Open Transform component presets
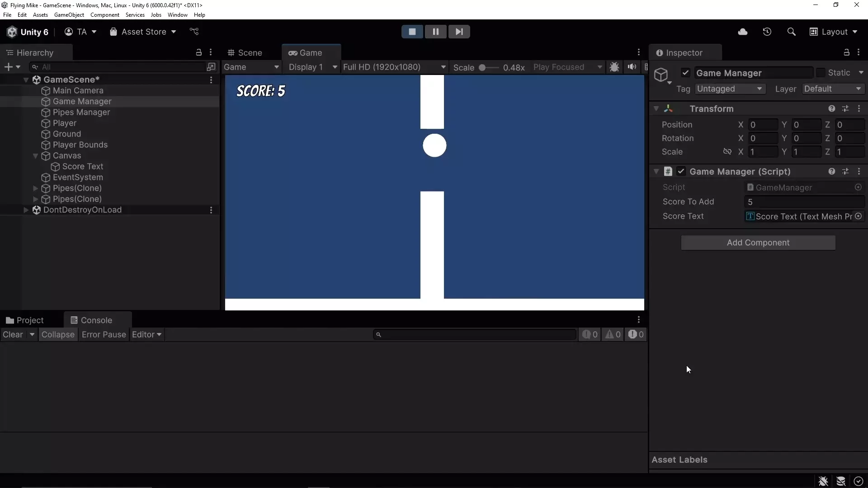Image resolution: width=868 pixels, height=488 pixels. coord(845,108)
